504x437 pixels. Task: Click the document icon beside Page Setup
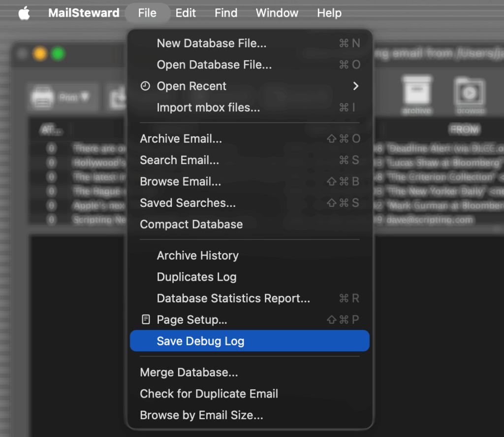(x=146, y=319)
